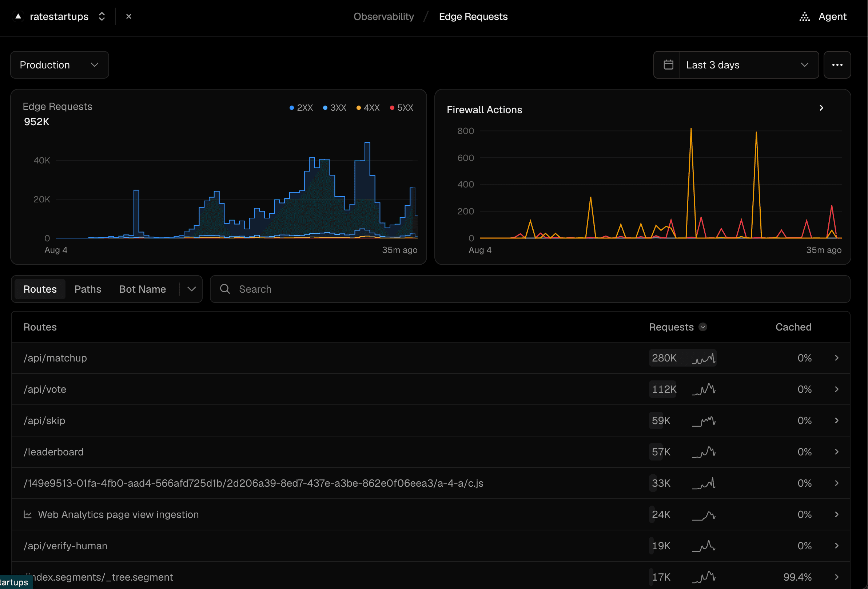Open the /api/verify-human route row
This screenshot has width=868, height=589.
tap(431, 546)
